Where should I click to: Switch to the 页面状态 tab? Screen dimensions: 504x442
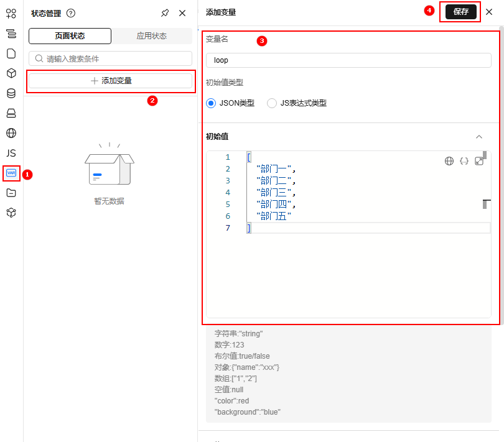tap(70, 36)
